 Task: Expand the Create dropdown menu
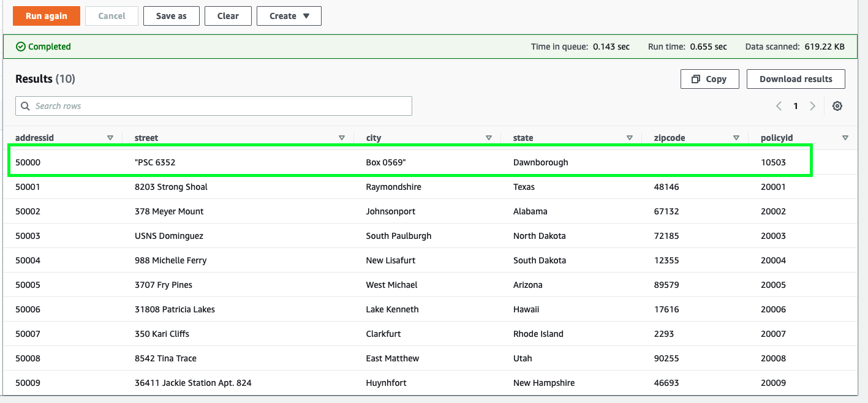click(289, 16)
